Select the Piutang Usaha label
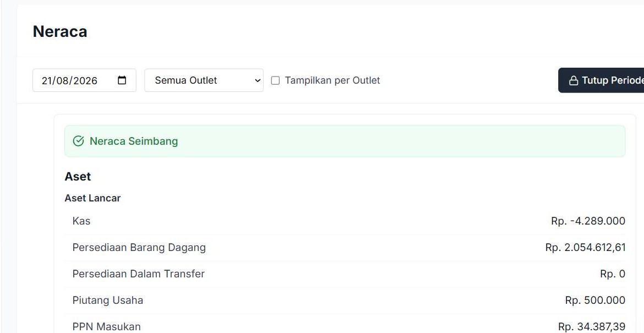Screen dimensions: 644x333 [x=107, y=300]
